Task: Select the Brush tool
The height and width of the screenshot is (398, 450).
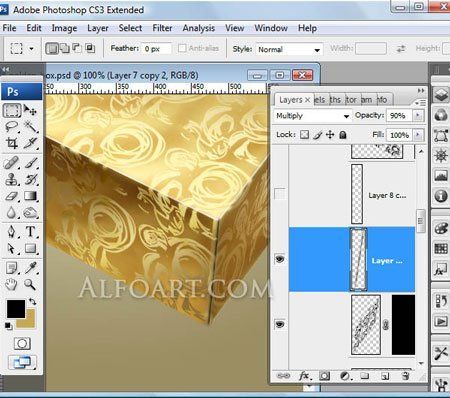Action: click(31, 163)
